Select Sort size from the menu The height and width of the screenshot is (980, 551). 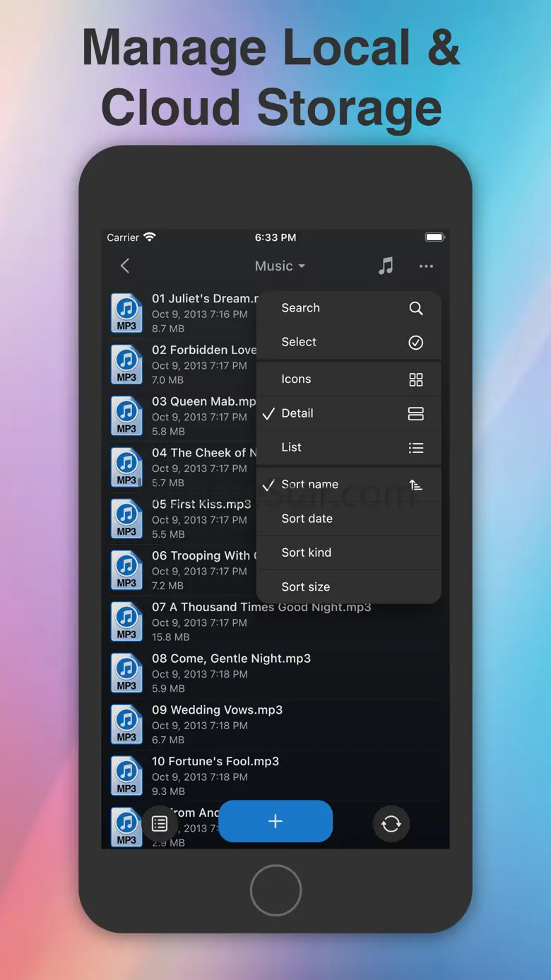[x=306, y=586]
